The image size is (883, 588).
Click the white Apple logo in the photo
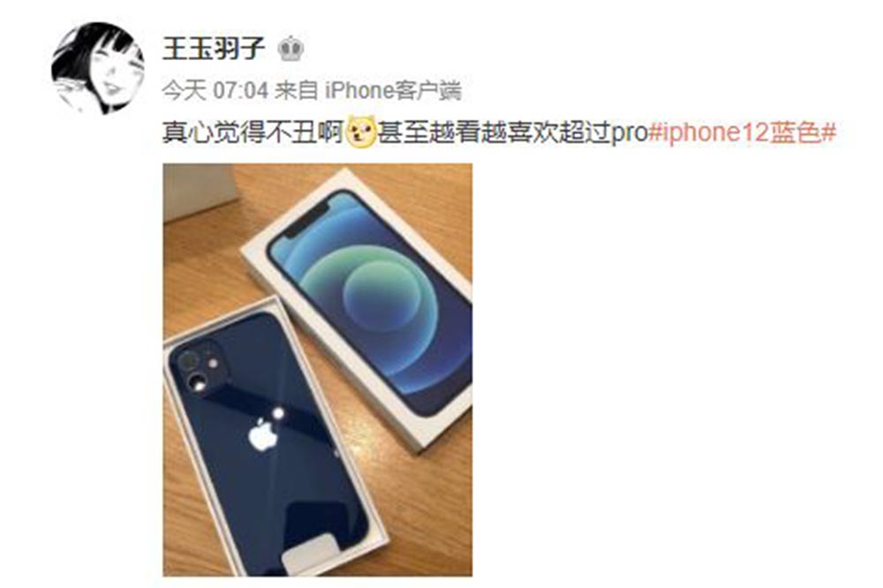point(262,434)
